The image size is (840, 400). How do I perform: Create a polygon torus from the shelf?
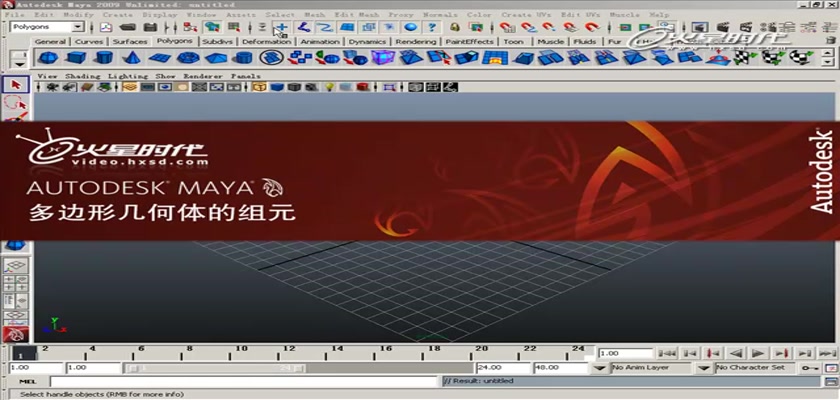click(x=188, y=57)
